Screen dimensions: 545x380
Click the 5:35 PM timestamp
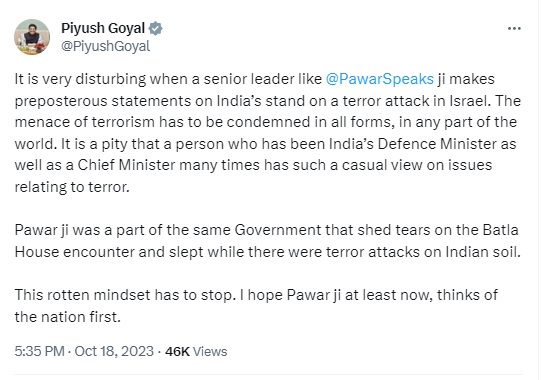[39, 351]
